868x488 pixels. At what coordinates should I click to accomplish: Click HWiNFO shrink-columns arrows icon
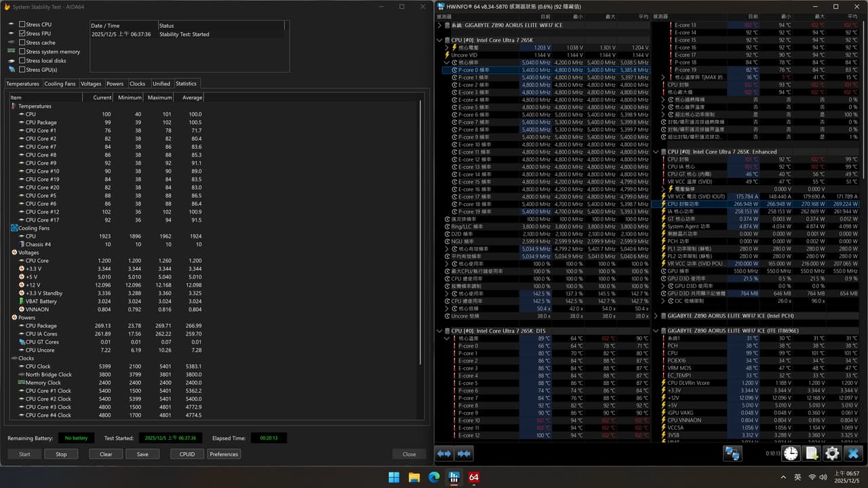coord(464,453)
